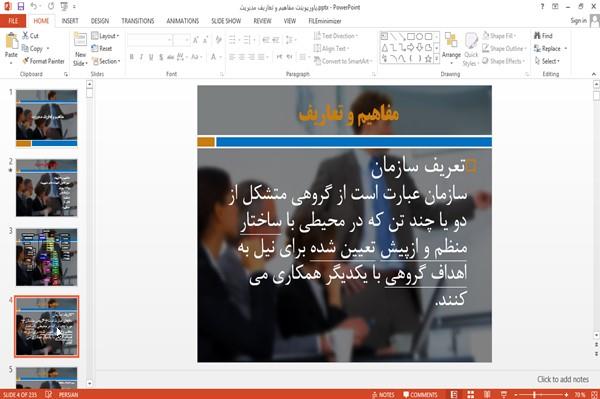Toggle Strikethrough formatting
The height and width of the screenshot is (399, 600).
click(x=170, y=57)
